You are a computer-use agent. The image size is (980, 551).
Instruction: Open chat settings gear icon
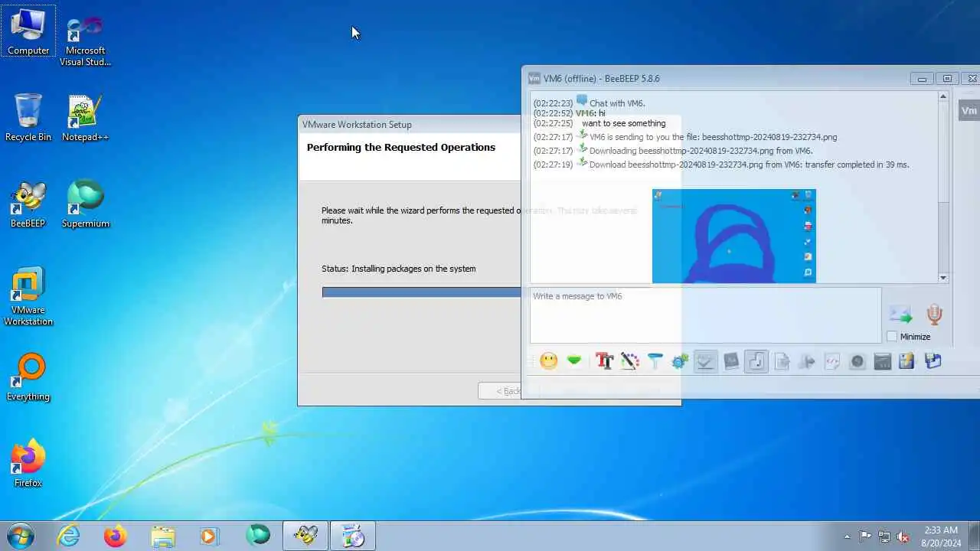[680, 360]
